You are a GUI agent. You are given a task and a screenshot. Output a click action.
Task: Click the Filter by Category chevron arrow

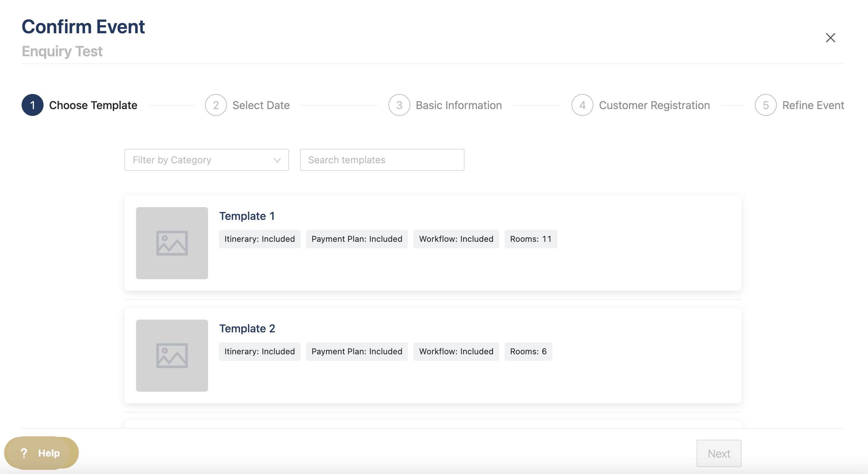[x=277, y=160]
